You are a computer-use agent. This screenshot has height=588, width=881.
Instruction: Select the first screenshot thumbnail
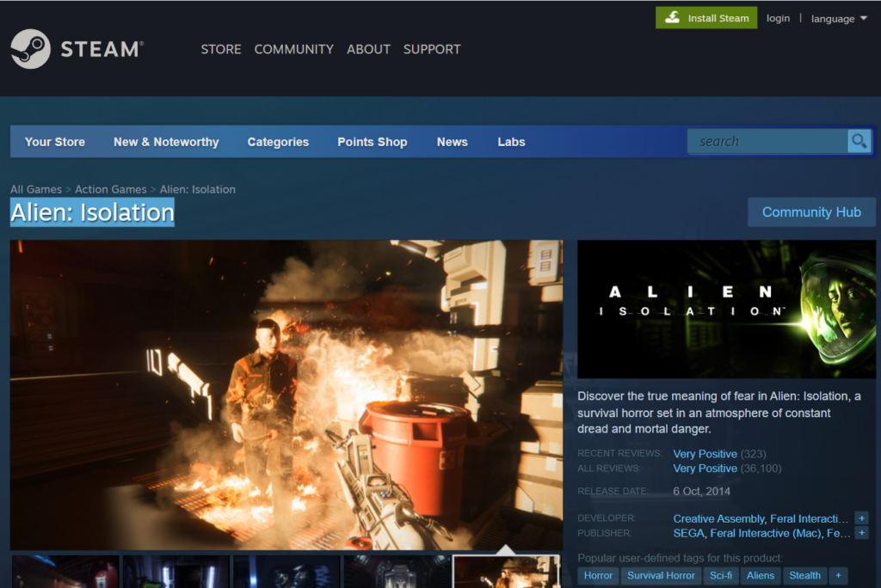(65, 572)
